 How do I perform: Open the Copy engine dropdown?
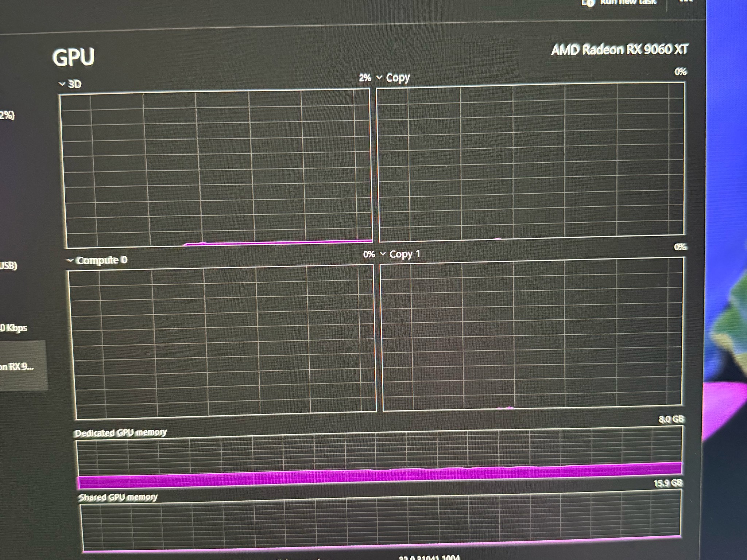click(393, 78)
